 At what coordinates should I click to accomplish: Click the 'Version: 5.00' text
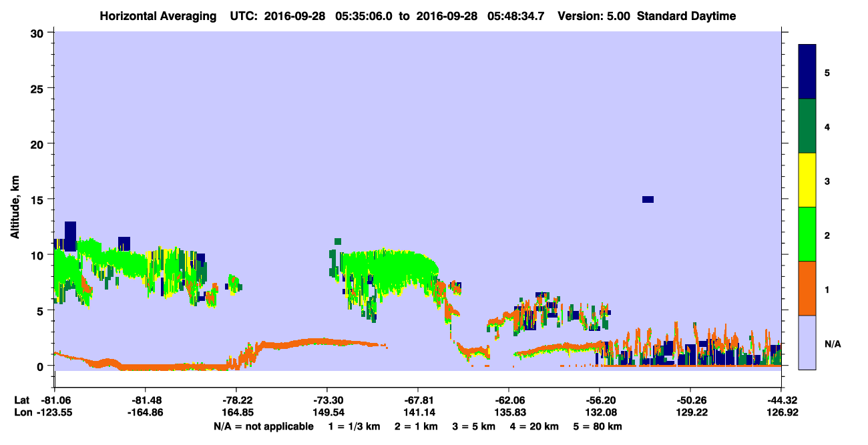coord(594,16)
